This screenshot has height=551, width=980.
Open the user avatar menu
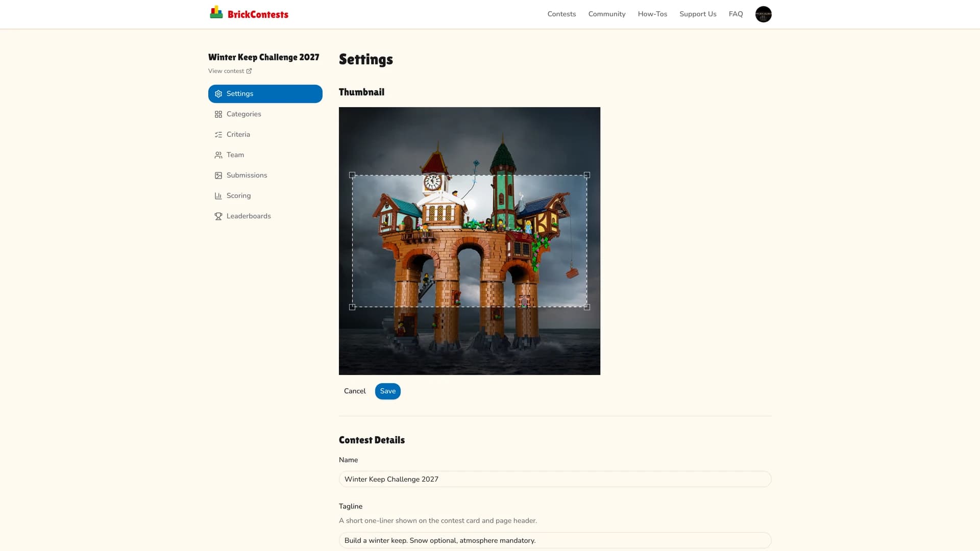click(x=763, y=14)
